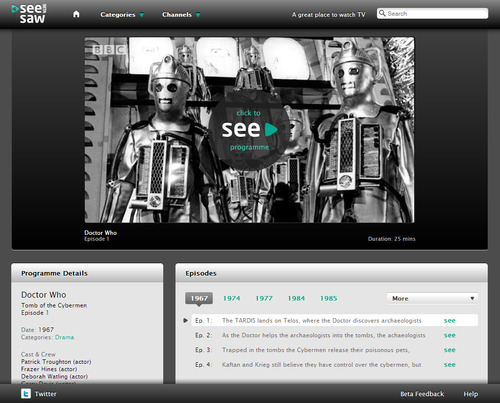This screenshot has height=403, width=500.
Task: Click the BBC logo on video
Action: [x=109, y=50]
